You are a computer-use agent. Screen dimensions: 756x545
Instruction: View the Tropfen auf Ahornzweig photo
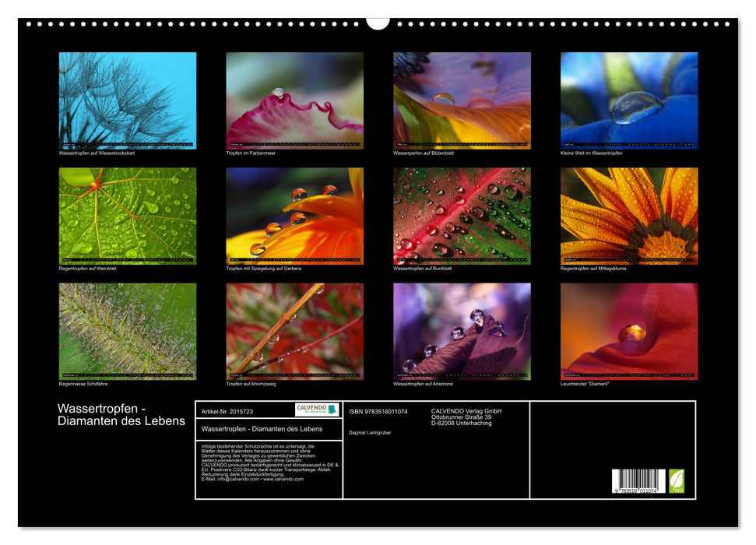(294, 331)
